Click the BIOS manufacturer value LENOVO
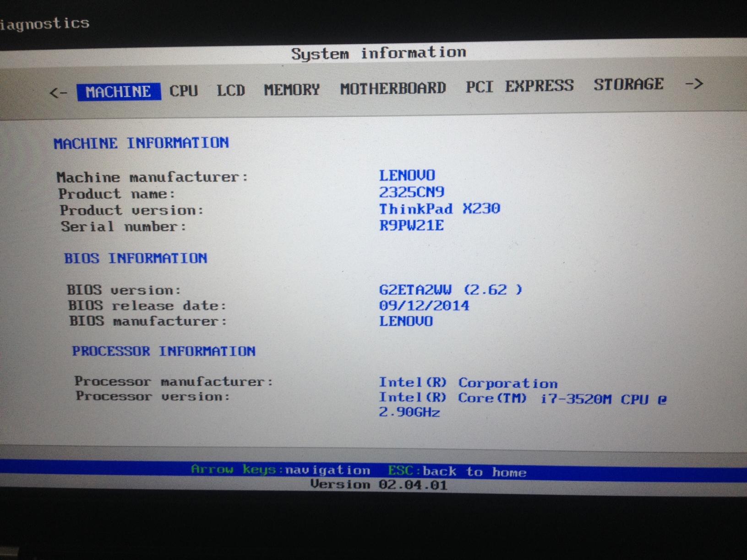The image size is (747, 560). click(406, 321)
